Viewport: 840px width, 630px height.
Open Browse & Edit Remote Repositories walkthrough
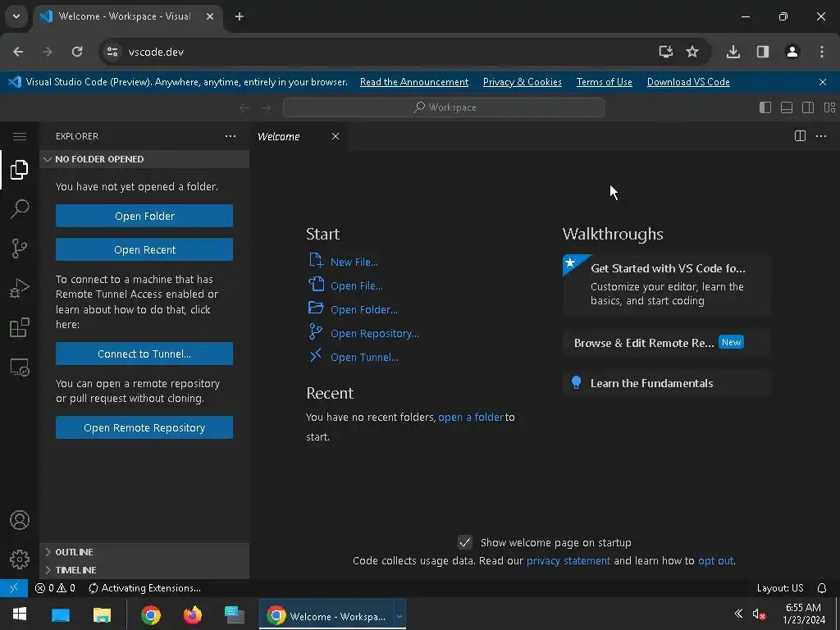[666, 343]
